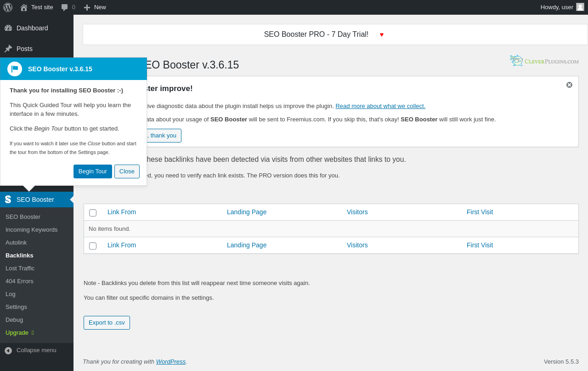Select all rows via header checkbox

pyautogui.click(x=93, y=213)
